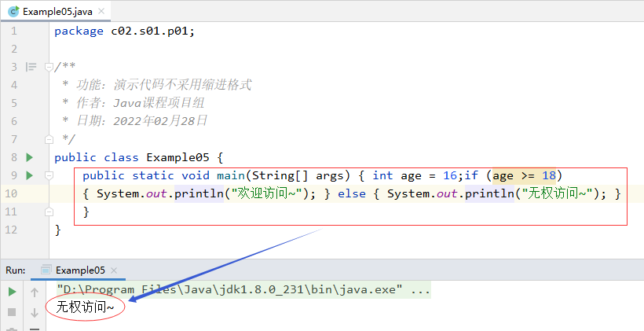Stop the running process with the square button
This screenshot has width=644, height=331.
12,312
